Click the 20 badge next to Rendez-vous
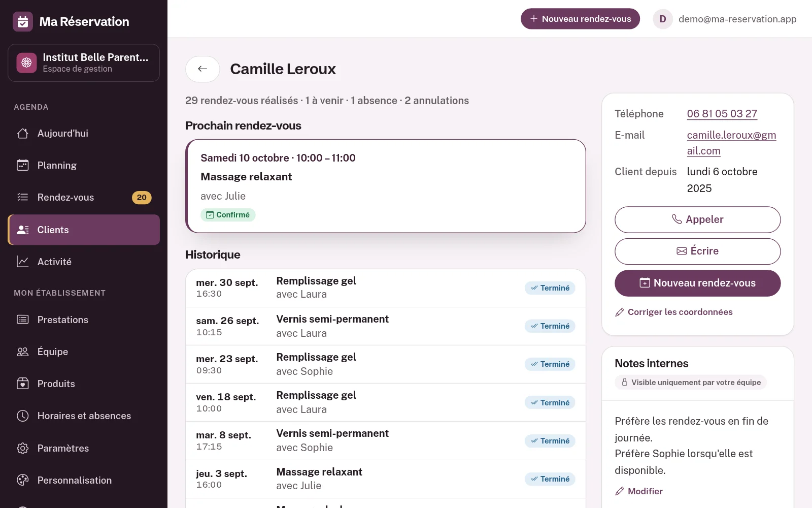 pos(142,198)
